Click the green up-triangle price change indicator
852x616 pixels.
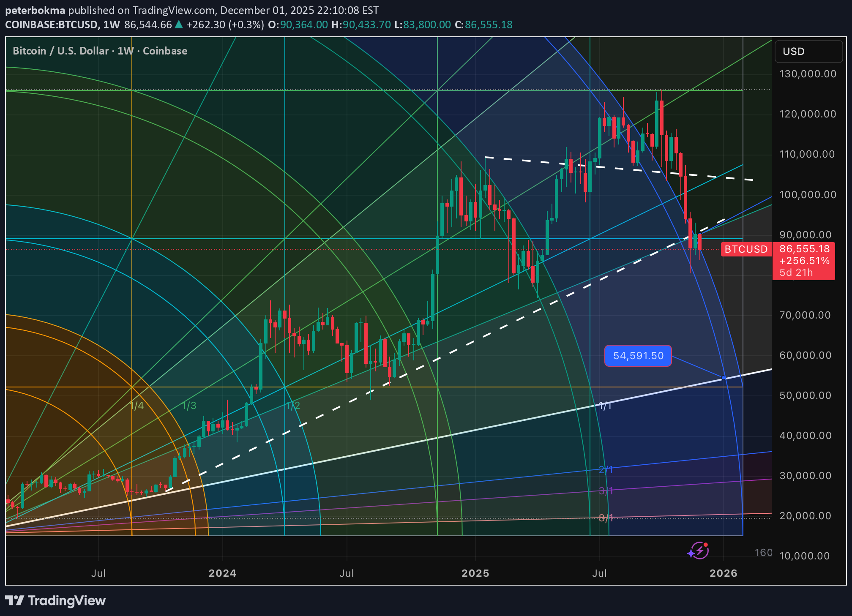(179, 25)
